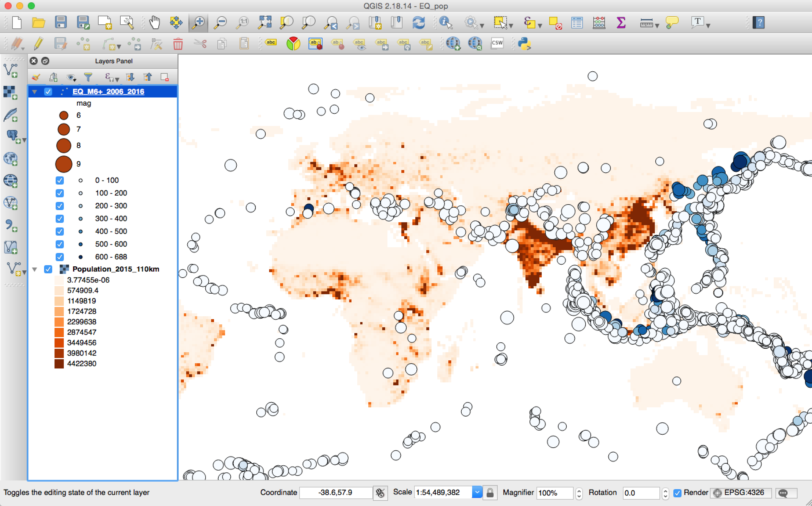Uncheck the 600 - 688 class checkbox
This screenshot has width=812, height=506.
tap(60, 257)
